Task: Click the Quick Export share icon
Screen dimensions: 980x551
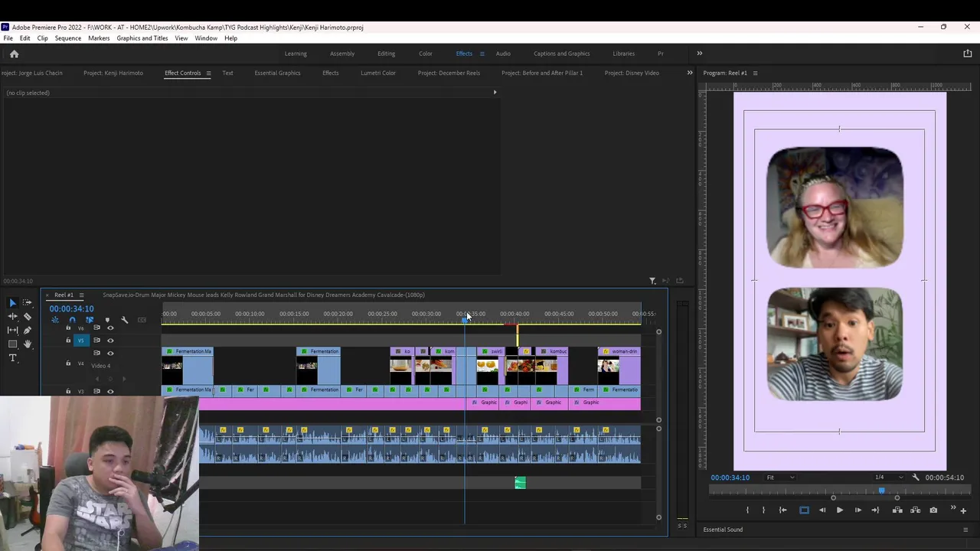Action: coord(967,54)
